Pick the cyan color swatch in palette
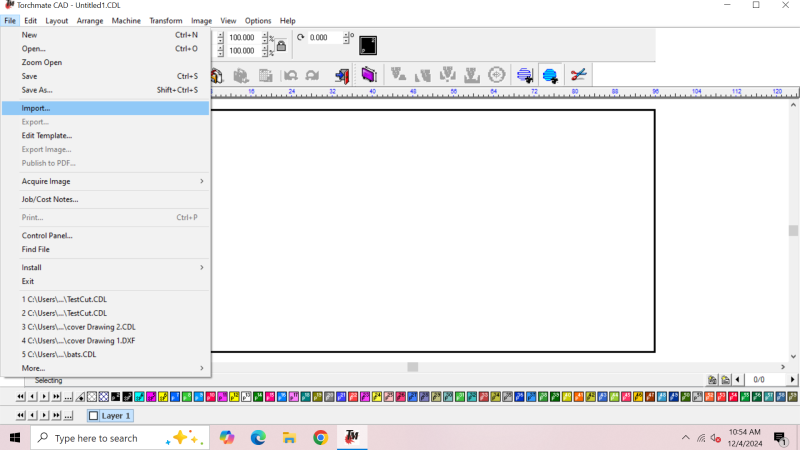Screen dimensions: 800x450 139,397
